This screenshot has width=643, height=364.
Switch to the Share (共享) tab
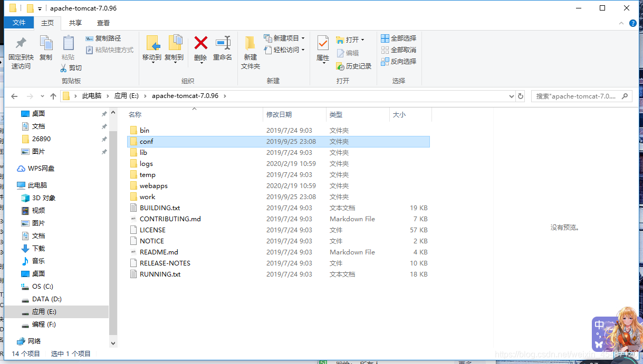(75, 23)
